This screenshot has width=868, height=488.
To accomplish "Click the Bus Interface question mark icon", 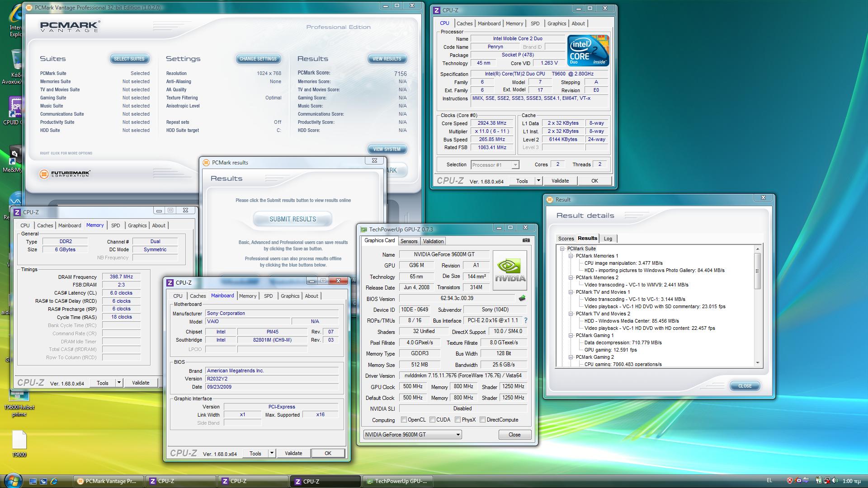I will point(525,320).
